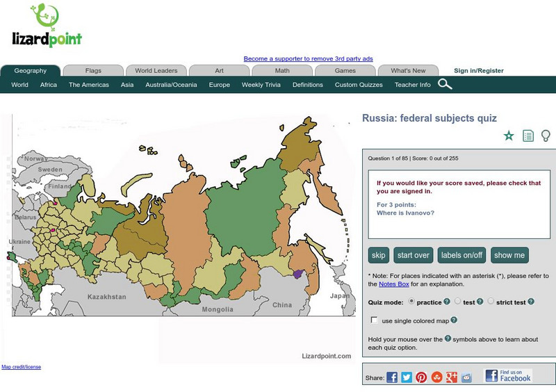Open the site search magnifier icon
Screen dimensions: 556x392
tap(445, 84)
